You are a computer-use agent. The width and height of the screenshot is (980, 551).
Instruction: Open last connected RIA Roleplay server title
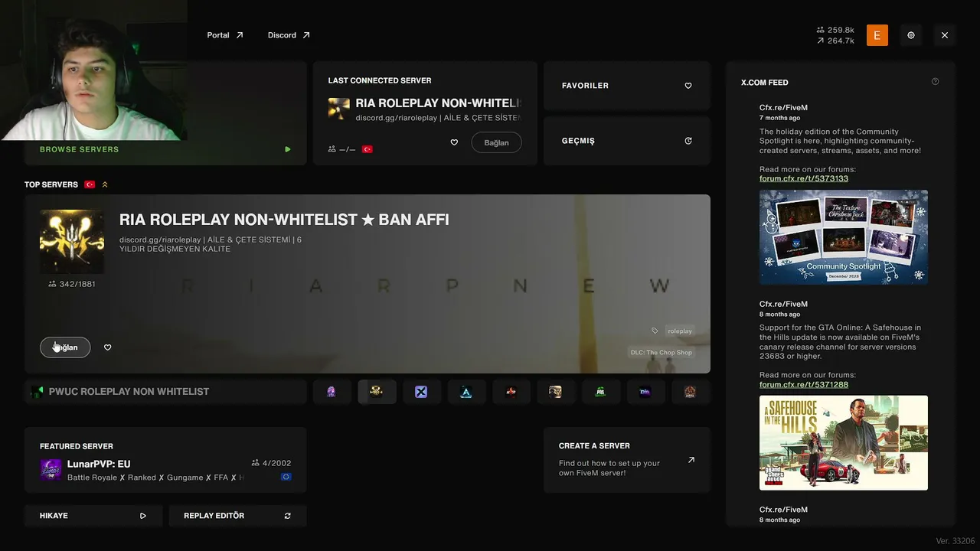click(439, 103)
